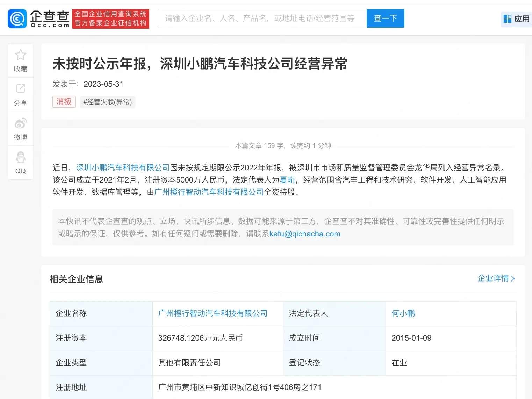Click the 登记状态 label cell
Image resolution: width=532 pixels, height=399 pixels.
pos(335,363)
